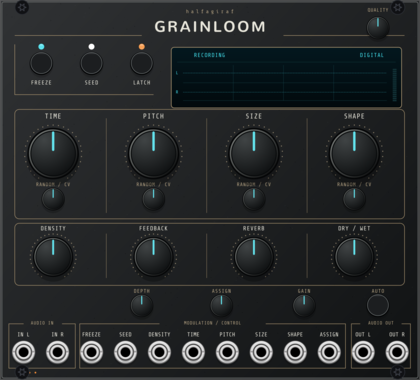Toggle the AUTO gain button
420x380 pixels.
(x=378, y=305)
